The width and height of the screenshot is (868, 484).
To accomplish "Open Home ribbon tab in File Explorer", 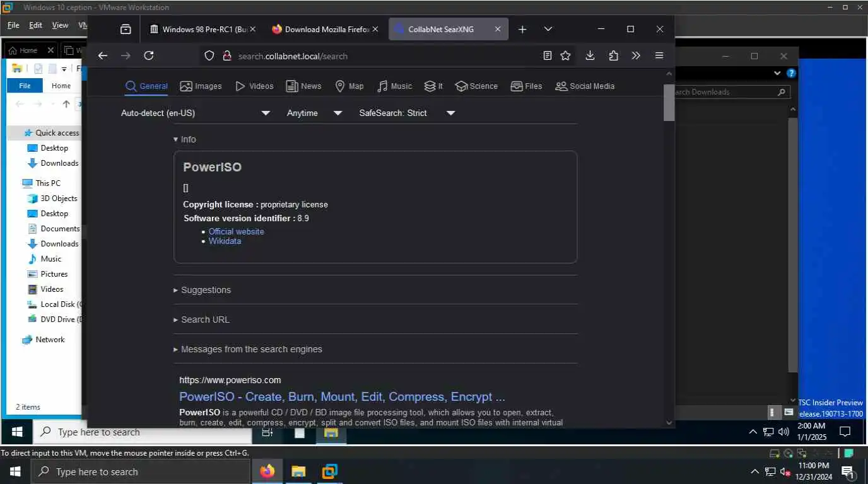I will click(61, 86).
